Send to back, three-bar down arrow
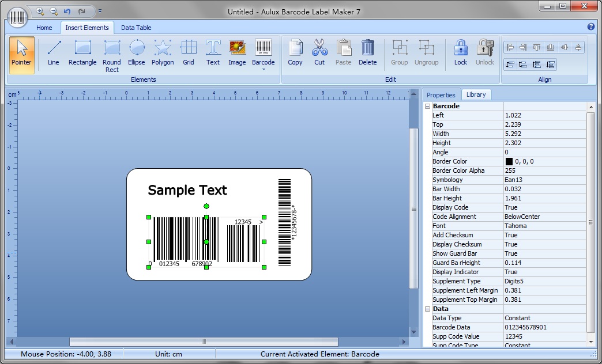Viewport: 602px width, 364px height. 550,65
